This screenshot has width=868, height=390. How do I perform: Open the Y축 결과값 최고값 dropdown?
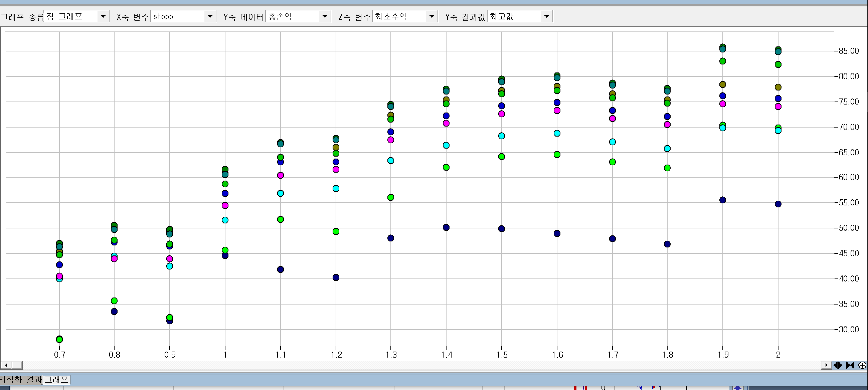[546, 16]
